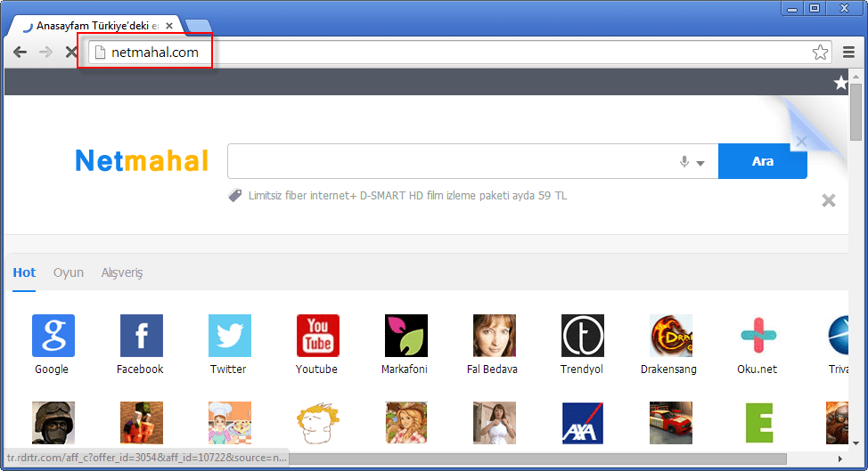
Task: Close the Anasayfam browser tab
Action: (x=169, y=26)
